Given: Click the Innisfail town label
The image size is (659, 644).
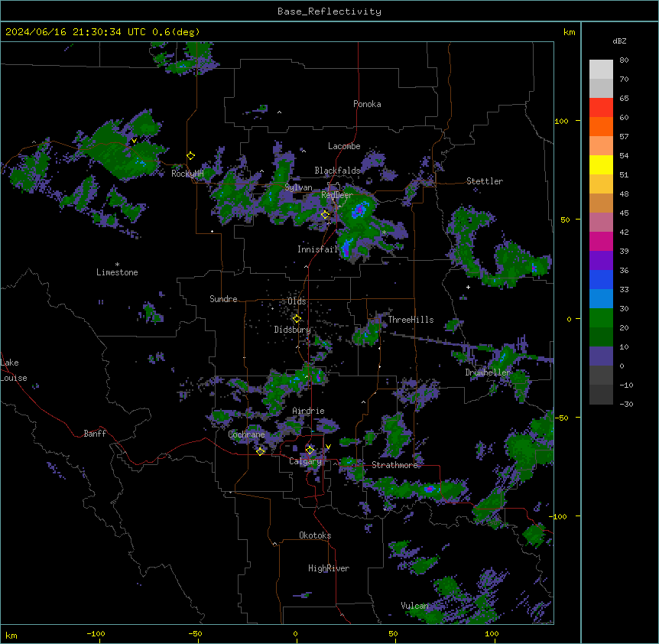Looking at the screenshot, I should pyautogui.click(x=317, y=249).
